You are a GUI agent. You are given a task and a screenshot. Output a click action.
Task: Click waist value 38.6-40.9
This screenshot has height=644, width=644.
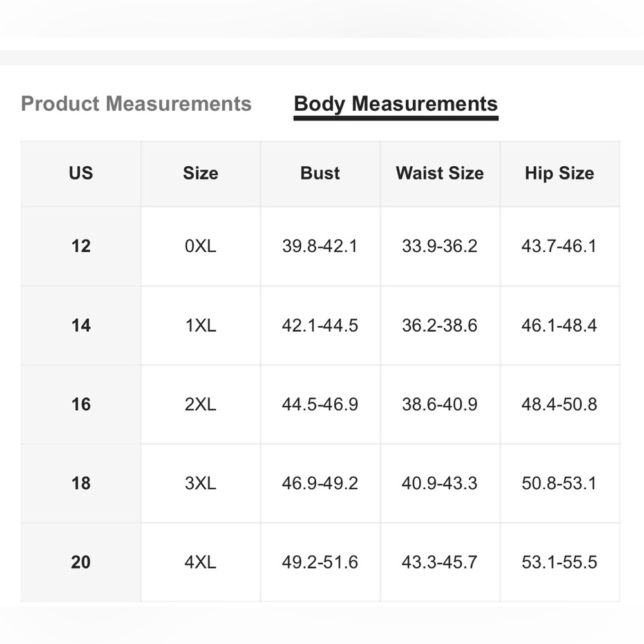click(x=440, y=404)
